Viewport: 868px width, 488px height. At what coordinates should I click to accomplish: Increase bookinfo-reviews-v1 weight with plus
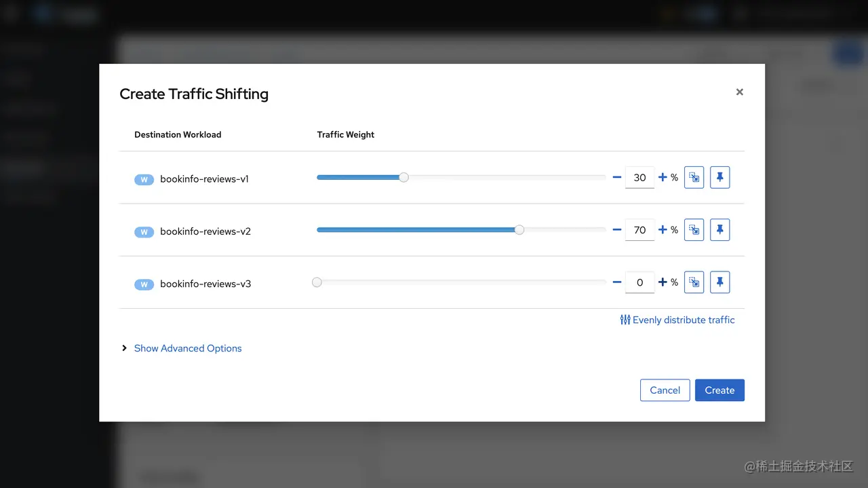click(x=663, y=177)
